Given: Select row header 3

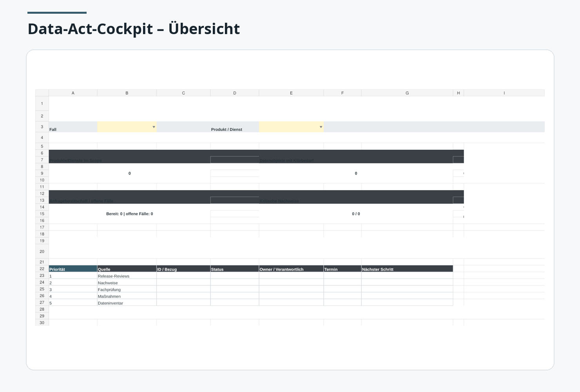Looking at the screenshot, I should click(x=42, y=127).
